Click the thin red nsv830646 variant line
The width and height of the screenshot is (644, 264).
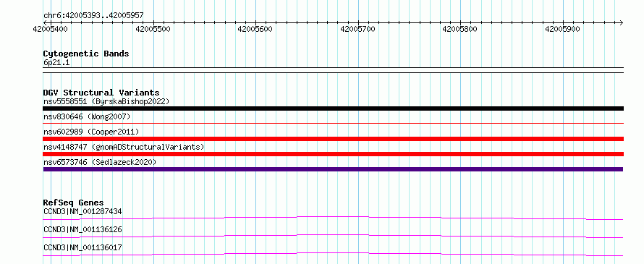click(333, 123)
